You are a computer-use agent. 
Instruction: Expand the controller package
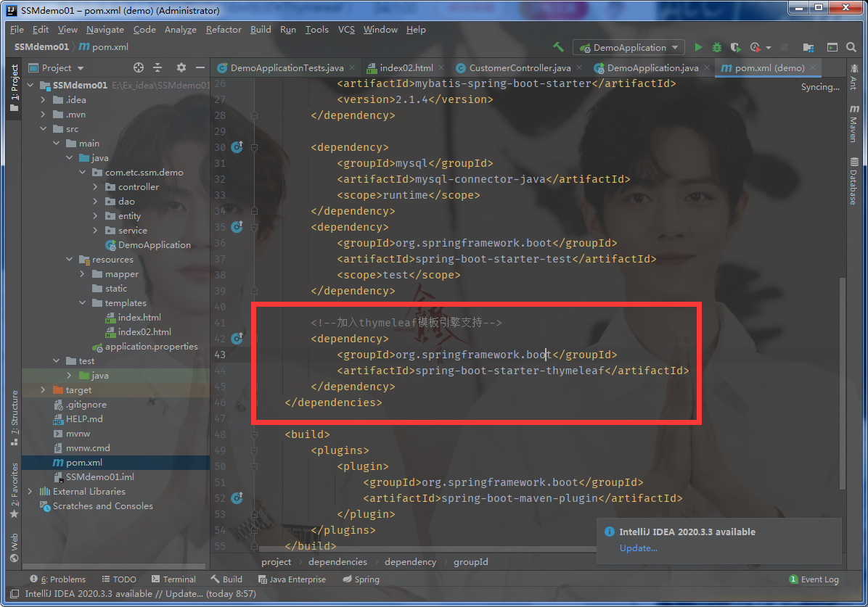[x=95, y=187]
